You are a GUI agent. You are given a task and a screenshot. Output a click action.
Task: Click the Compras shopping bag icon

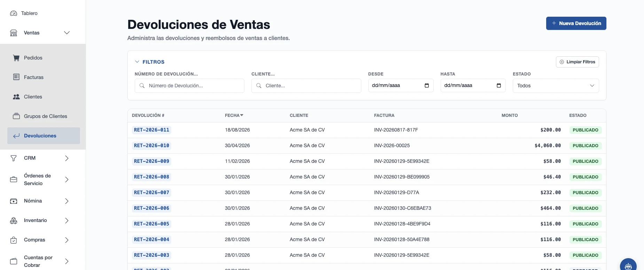pyautogui.click(x=14, y=240)
